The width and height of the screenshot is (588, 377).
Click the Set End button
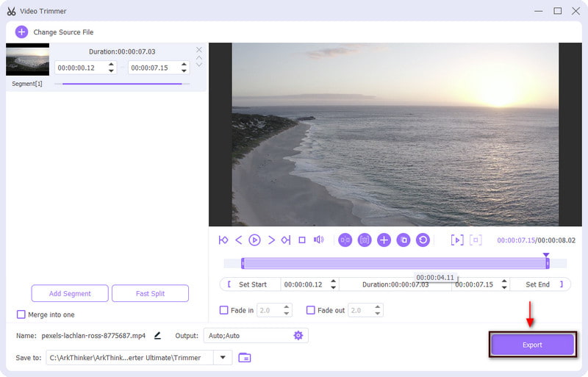[x=540, y=284]
